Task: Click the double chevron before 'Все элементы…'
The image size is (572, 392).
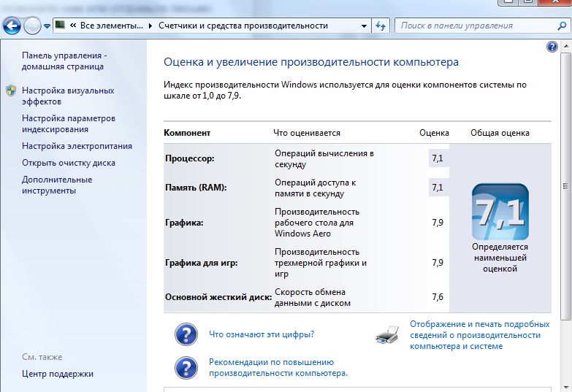Action: [73, 26]
